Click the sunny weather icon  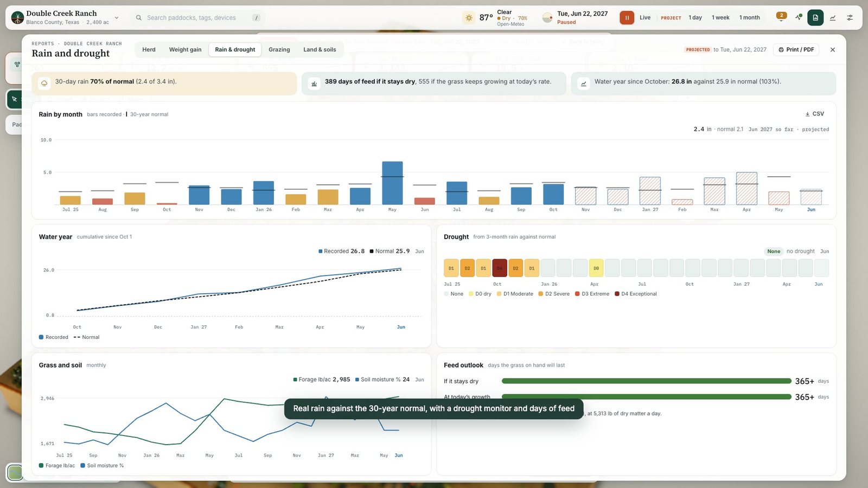469,17
